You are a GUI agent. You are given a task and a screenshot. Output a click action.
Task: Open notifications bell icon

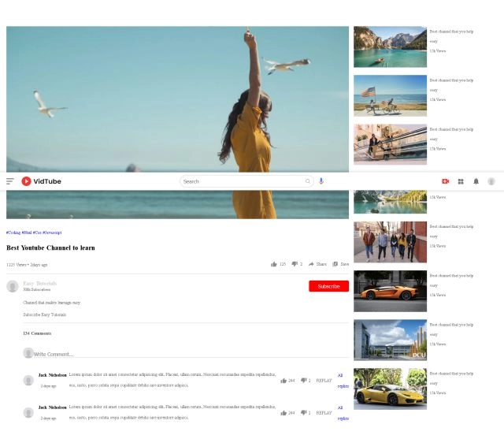[x=476, y=181]
